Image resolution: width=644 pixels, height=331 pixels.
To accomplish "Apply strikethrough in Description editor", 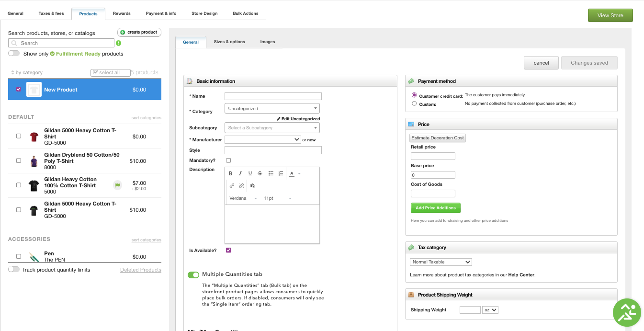I will click(x=260, y=173).
